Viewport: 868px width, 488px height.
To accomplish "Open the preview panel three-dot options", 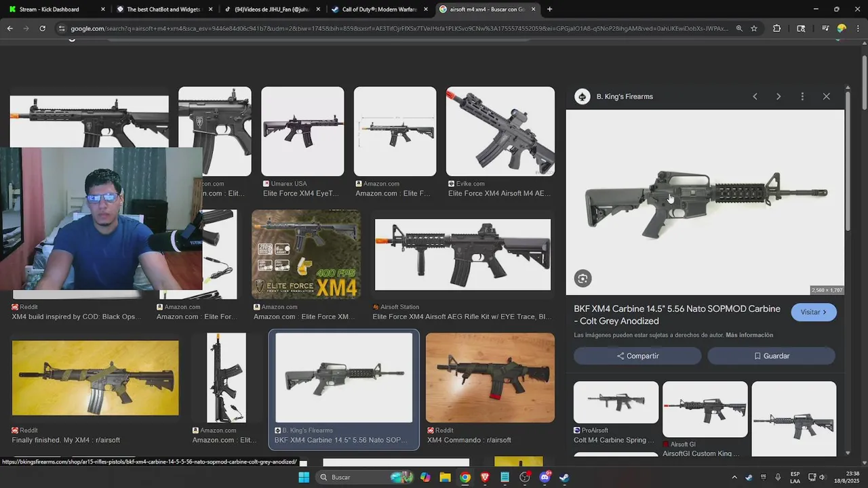I will coord(802,96).
